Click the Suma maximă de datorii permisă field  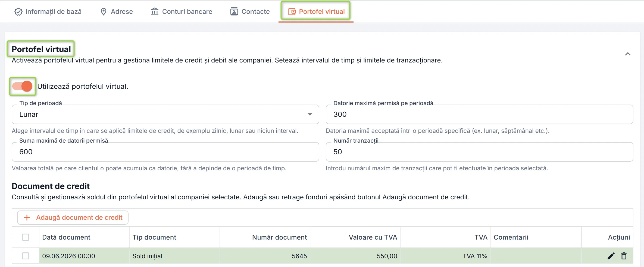point(165,152)
